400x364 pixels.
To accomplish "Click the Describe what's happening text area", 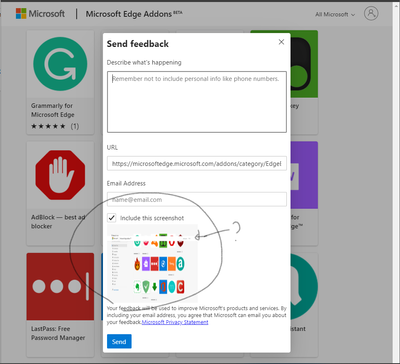I will click(x=197, y=102).
